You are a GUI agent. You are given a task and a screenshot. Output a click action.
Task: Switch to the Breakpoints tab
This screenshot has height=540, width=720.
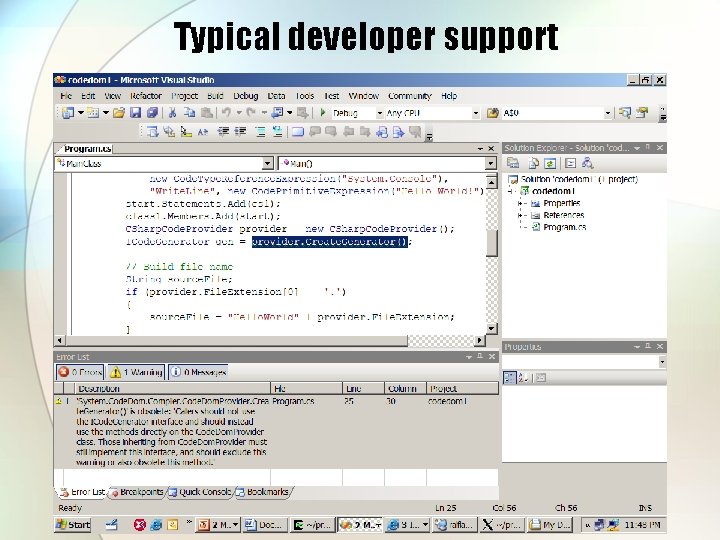[x=137, y=492]
